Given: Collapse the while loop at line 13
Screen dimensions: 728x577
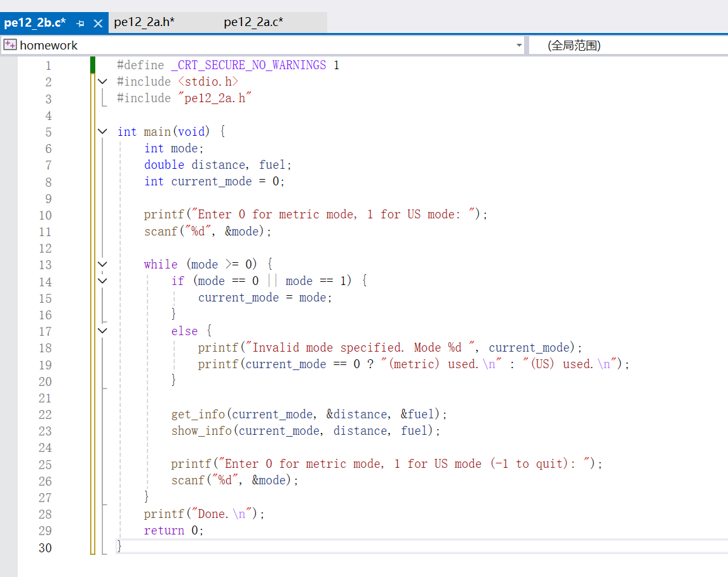Looking at the screenshot, I should [103, 265].
